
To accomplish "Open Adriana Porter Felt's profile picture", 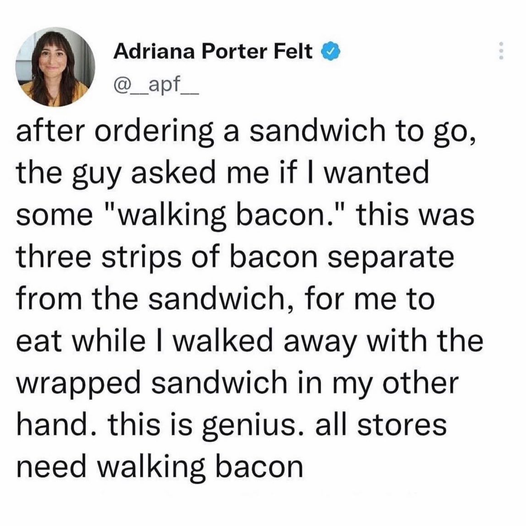I will [x=55, y=67].
